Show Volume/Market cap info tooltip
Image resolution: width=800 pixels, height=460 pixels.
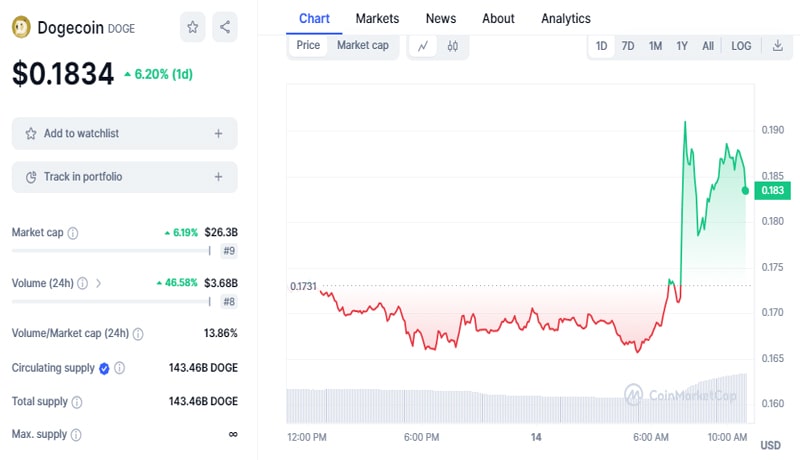pos(138,334)
